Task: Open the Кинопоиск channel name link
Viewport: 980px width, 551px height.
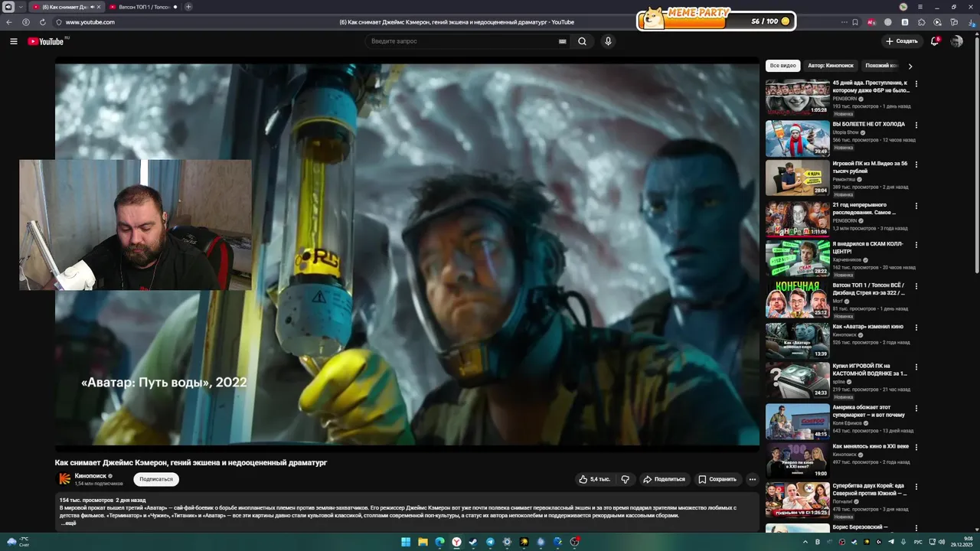Action: click(x=90, y=476)
